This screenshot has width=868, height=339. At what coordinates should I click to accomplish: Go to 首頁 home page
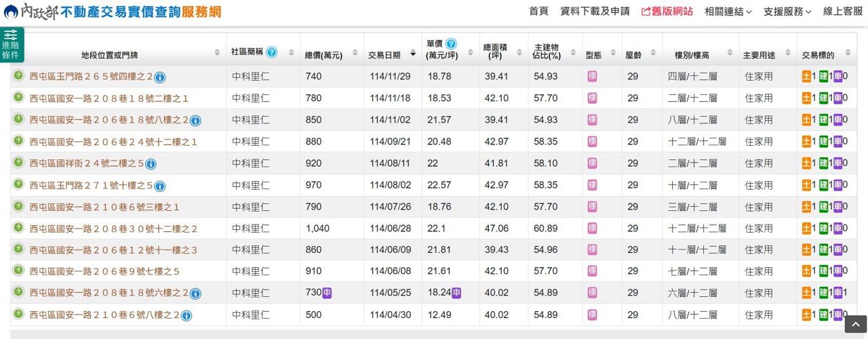(x=538, y=12)
